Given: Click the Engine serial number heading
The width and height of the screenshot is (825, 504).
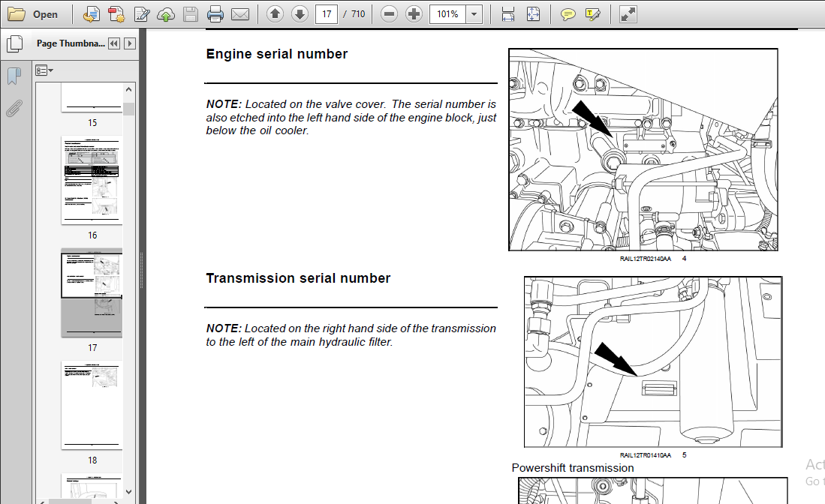Looking at the screenshot, I should tap(277, 54).
